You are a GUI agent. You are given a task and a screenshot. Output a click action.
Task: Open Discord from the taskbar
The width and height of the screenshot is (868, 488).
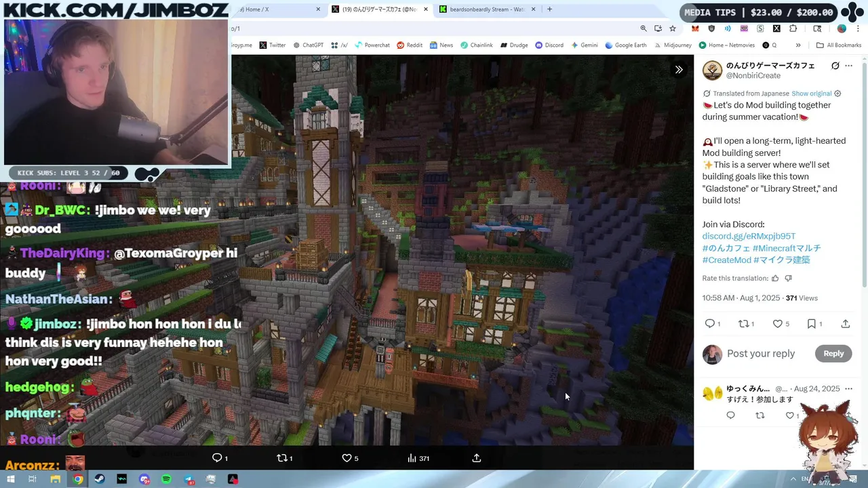[144, 479]
